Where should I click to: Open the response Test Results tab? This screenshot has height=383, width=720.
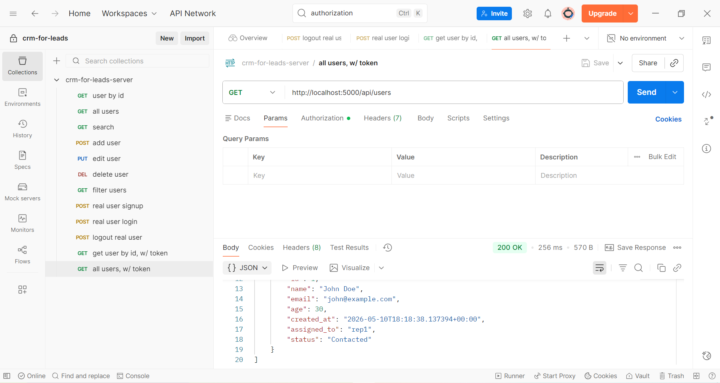349,248
